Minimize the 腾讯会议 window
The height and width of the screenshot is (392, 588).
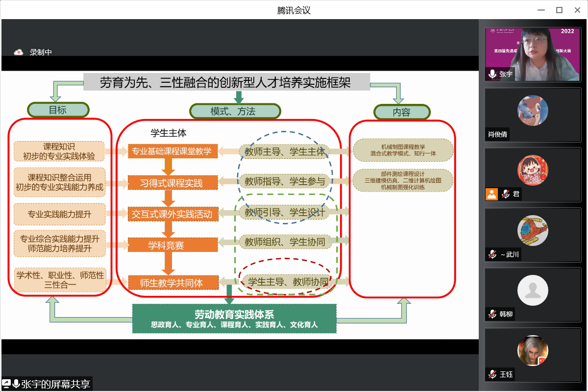point(541,10)
